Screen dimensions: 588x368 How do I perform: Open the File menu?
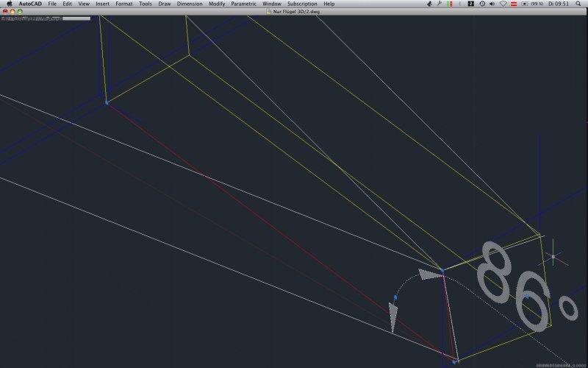pyautogui.click(x=52, y=4)
